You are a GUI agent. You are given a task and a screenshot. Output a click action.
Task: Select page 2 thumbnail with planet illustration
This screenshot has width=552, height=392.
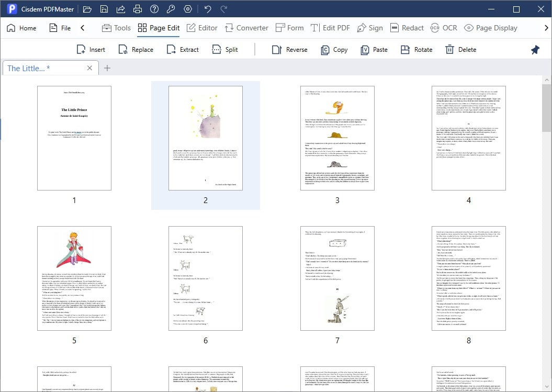pyautogui.click(x=206, y=138)
